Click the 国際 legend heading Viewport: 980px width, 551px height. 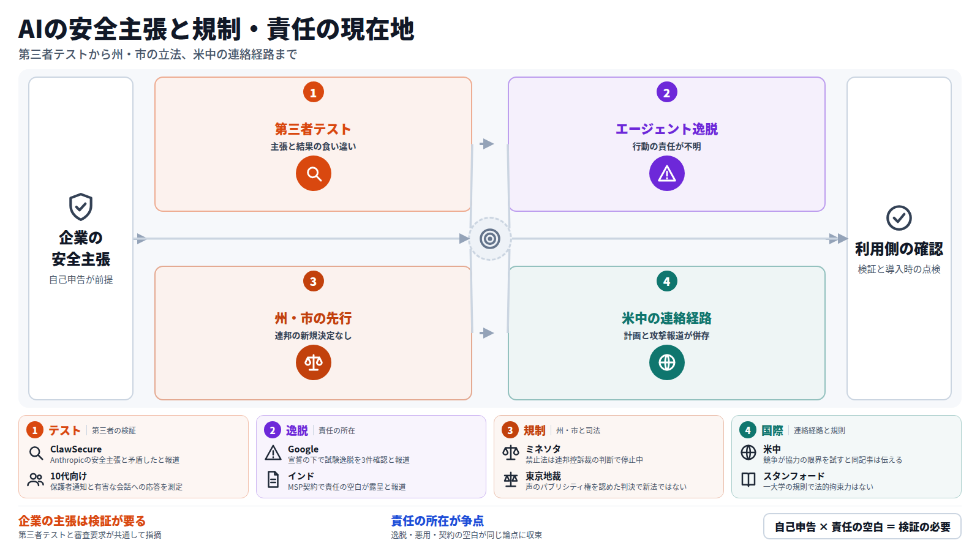pyautogui.click(x=772, y=430)
